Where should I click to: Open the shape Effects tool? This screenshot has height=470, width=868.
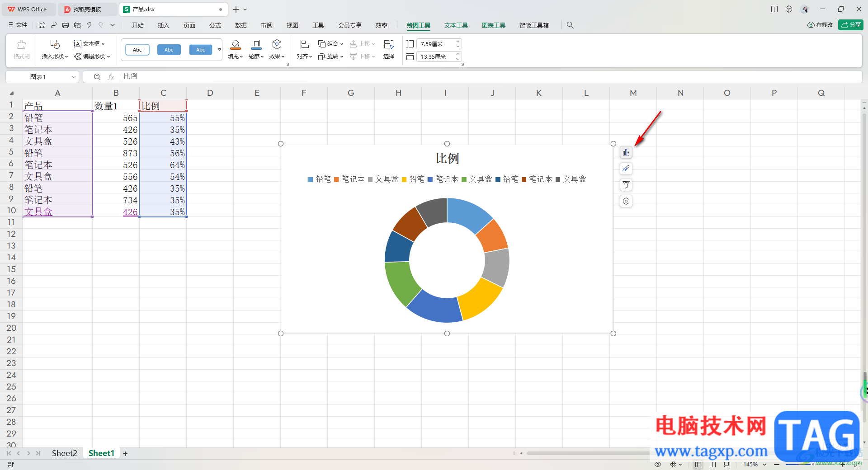pos(277,44)
